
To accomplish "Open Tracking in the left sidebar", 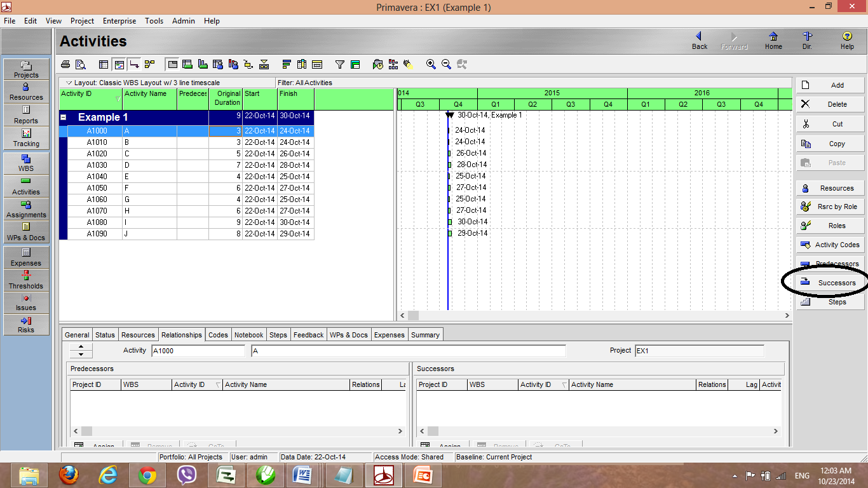I will coord(26,138).
